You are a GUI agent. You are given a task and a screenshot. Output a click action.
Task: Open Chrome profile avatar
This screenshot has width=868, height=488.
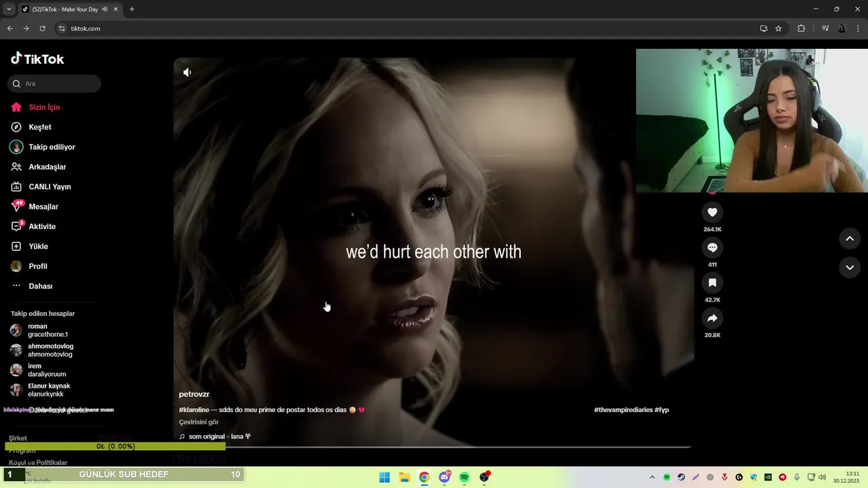[x=842, y=28]
